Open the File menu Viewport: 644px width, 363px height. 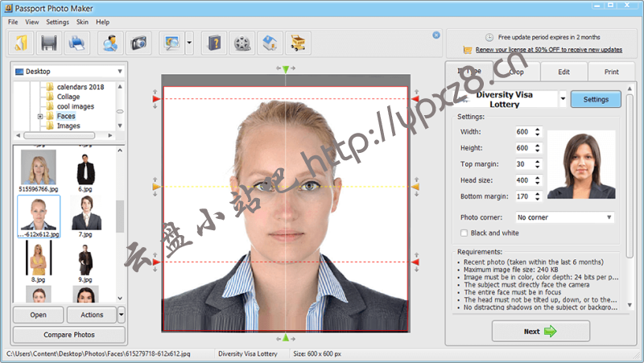tap(13, 23)
